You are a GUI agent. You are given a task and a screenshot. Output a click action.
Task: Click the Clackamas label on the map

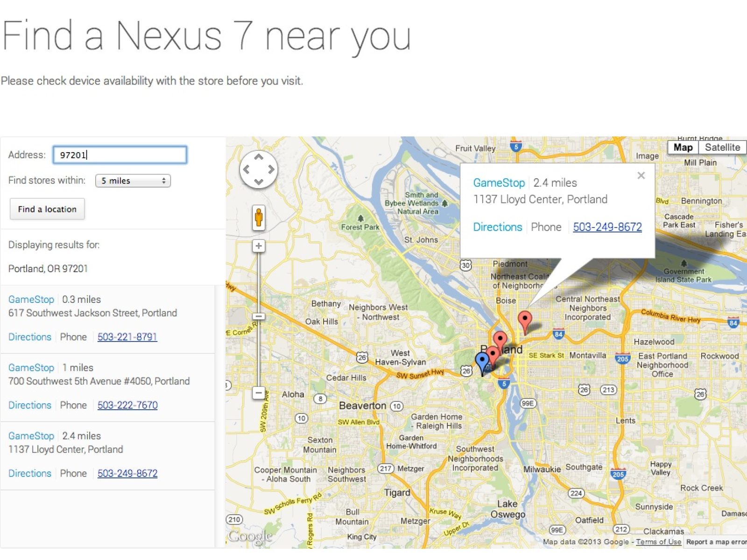click(664, 531)
